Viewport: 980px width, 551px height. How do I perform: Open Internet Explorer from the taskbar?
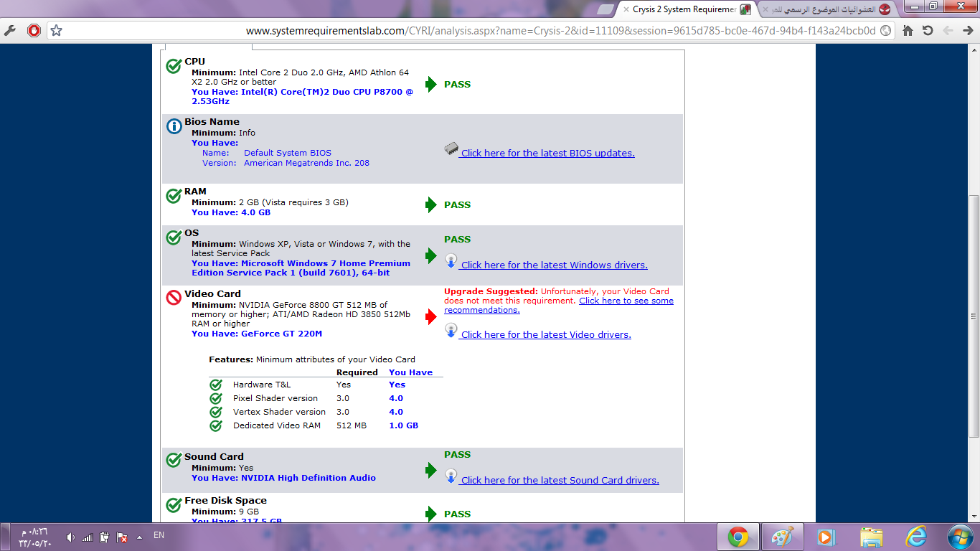(x=916, y=537)
